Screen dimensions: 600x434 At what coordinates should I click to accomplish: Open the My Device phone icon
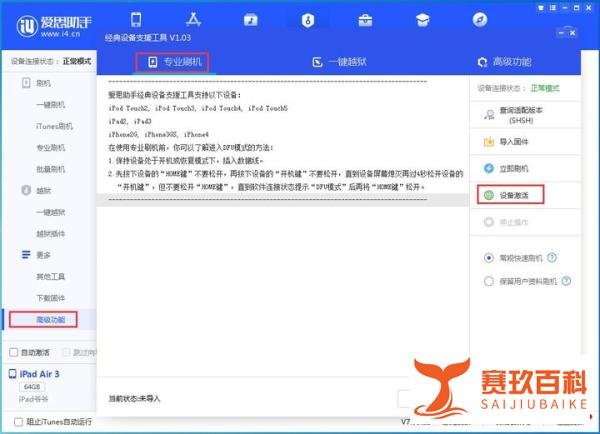pyautogui.click(x=136, y=20)
